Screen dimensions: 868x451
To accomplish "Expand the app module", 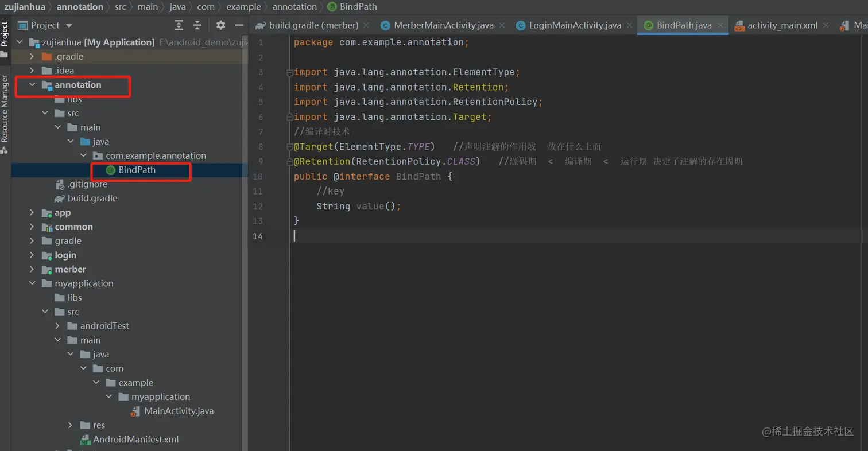I will (33, 213).
